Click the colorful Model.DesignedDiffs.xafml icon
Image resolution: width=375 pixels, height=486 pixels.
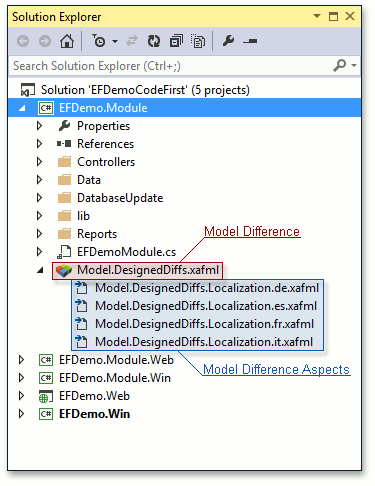pos(64,270)
